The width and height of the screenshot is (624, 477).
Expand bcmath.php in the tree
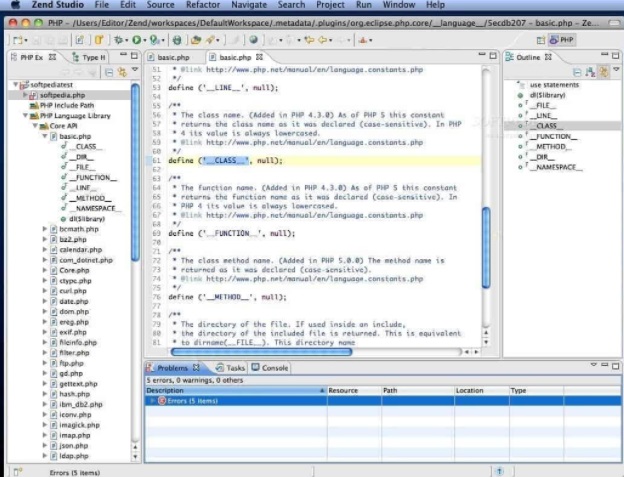click(45, 229)
